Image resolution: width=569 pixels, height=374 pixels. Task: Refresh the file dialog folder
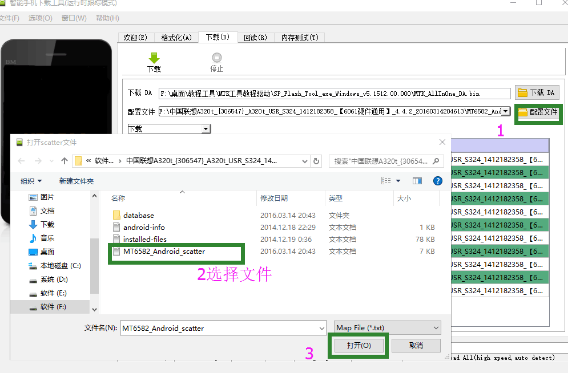click(x=316, y=161)
